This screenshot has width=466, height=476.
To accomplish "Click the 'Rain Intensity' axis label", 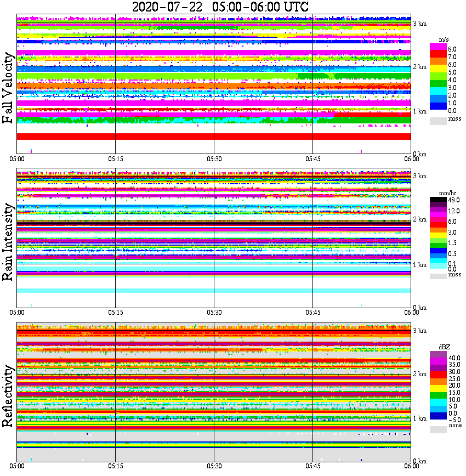I will pyautogui.click(x=8, y=242).
